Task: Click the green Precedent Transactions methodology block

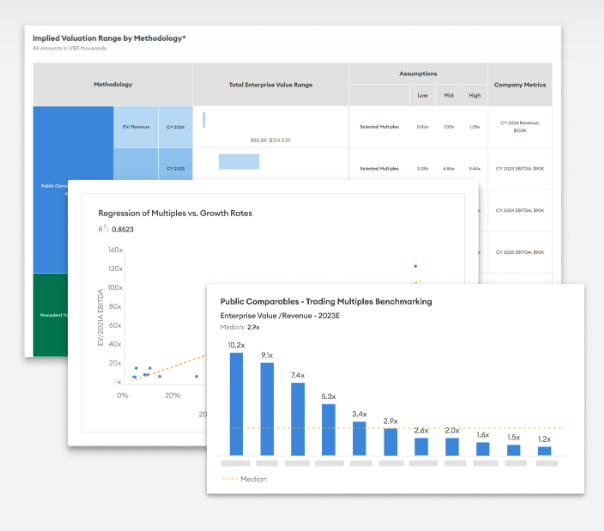Action: [50, 315]
